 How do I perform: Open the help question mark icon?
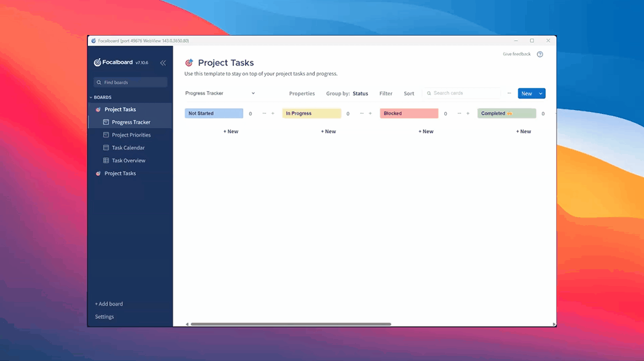tap(540, 54)
